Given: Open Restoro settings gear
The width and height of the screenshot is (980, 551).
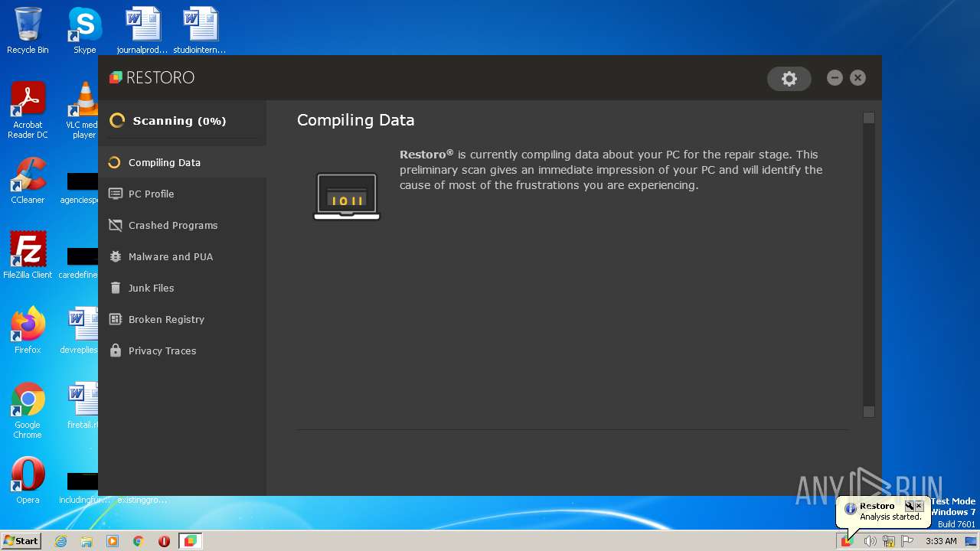Looking at the screenshot, I should 789,78.
